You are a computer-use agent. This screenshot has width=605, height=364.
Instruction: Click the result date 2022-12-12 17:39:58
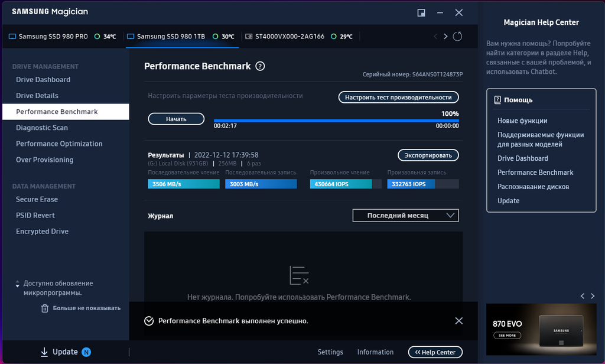[226, 155]
